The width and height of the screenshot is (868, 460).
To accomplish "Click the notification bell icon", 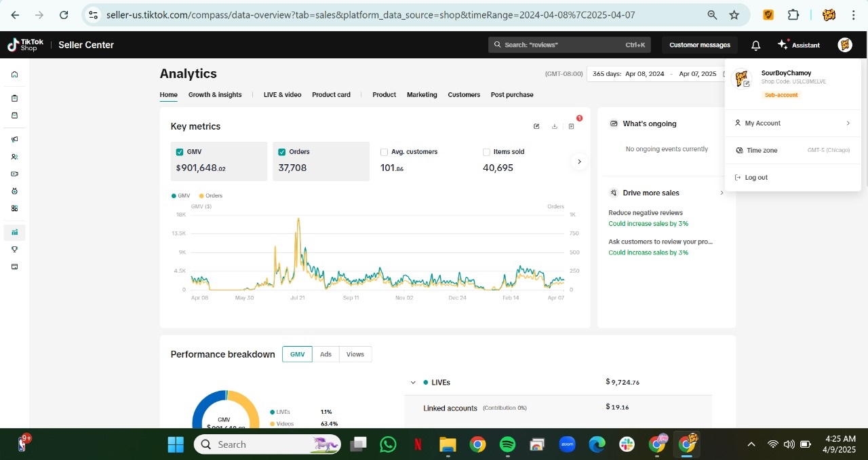I will [755, 45].
